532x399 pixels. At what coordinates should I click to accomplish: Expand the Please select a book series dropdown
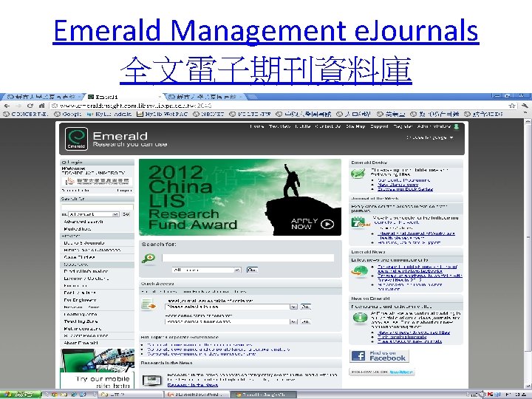231,321
